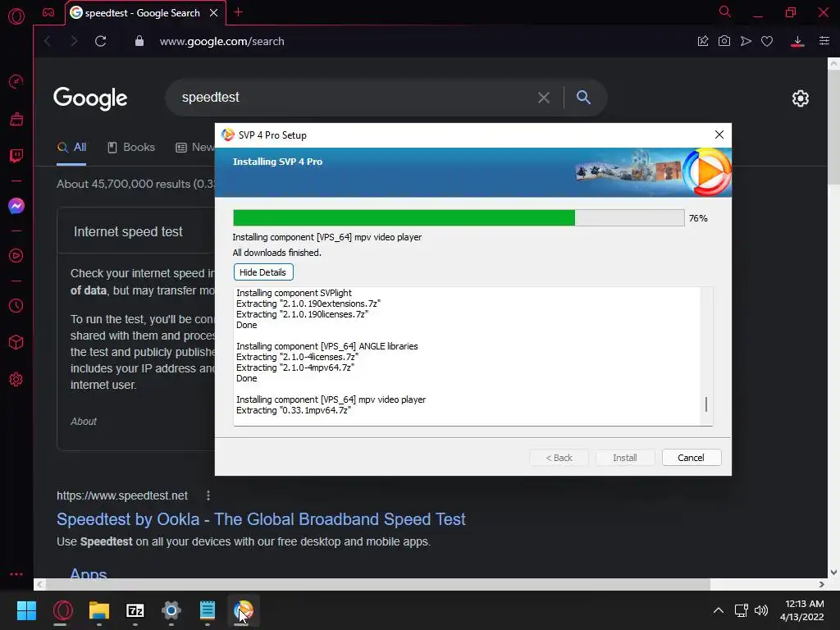This screenshot has height=630, width=840.
Task: Click 'All downloads finished.' status text
Action: tap(277, 253)
